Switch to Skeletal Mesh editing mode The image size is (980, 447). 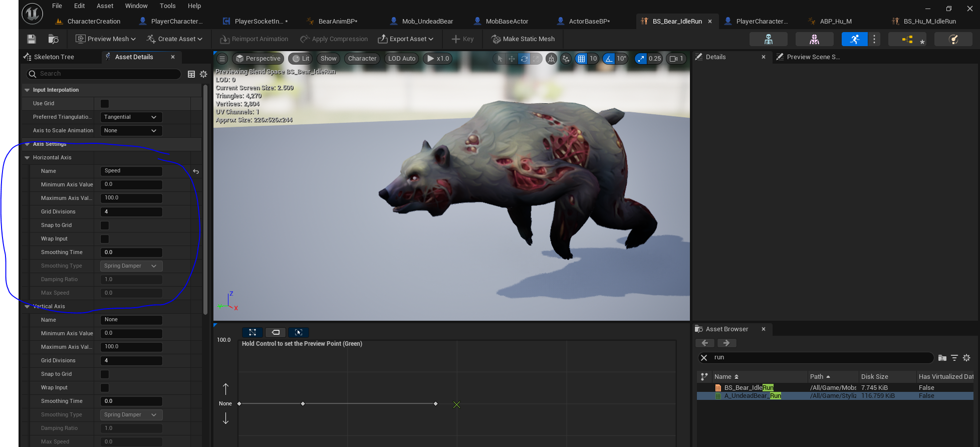[x=814, y=39]
